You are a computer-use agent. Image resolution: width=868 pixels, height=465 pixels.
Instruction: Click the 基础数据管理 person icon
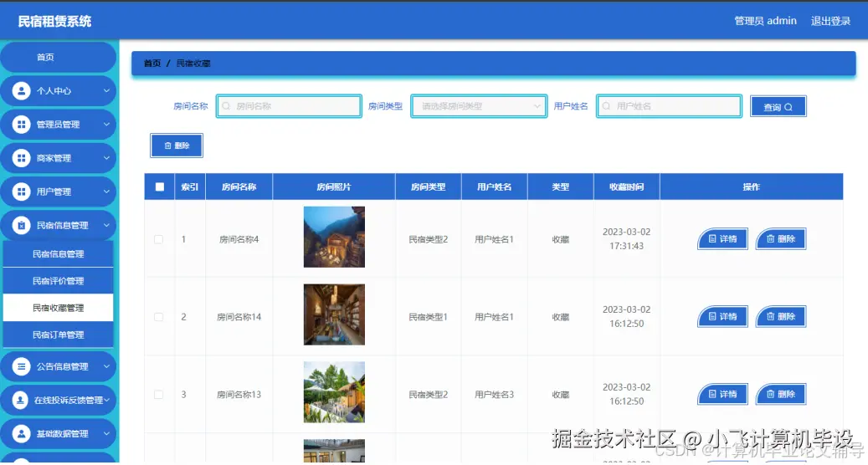[x=21, y=433]
